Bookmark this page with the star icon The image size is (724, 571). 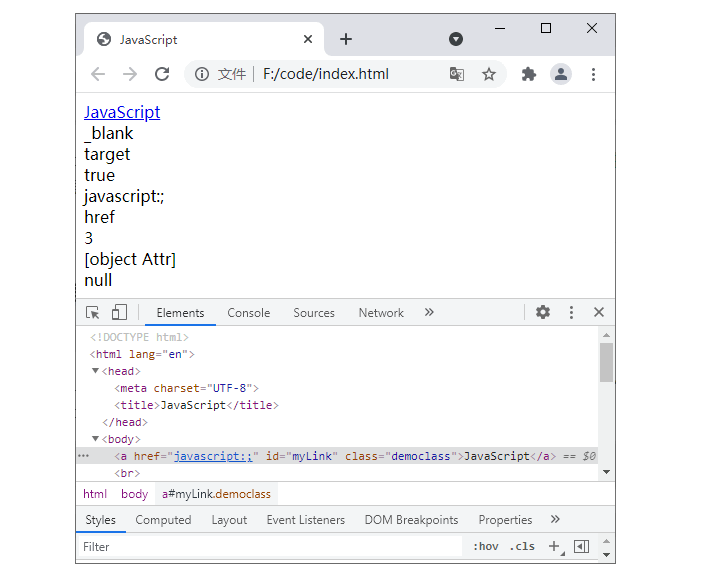pos(489,74)
